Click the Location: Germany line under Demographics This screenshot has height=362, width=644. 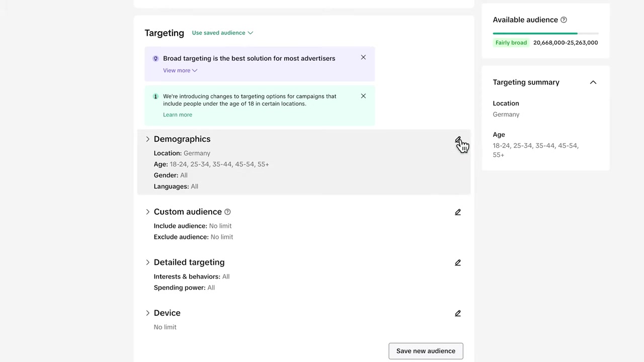click(182, 153)
